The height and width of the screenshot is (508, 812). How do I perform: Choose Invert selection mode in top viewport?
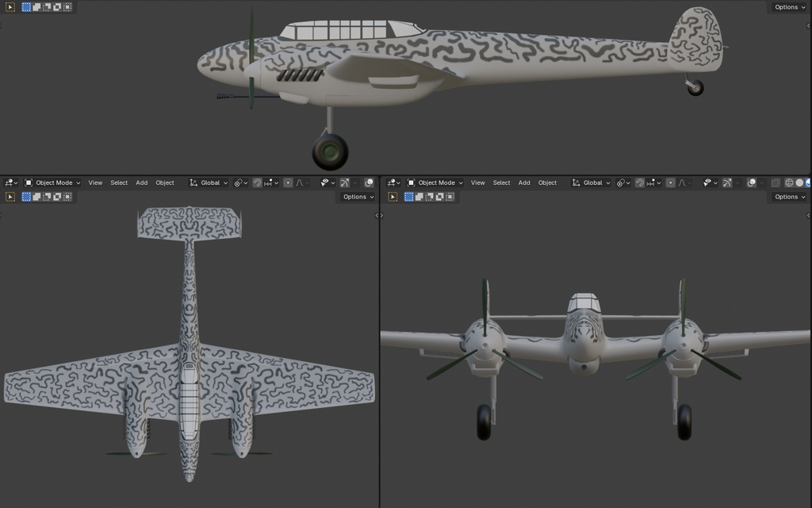[x=57, y=7]
